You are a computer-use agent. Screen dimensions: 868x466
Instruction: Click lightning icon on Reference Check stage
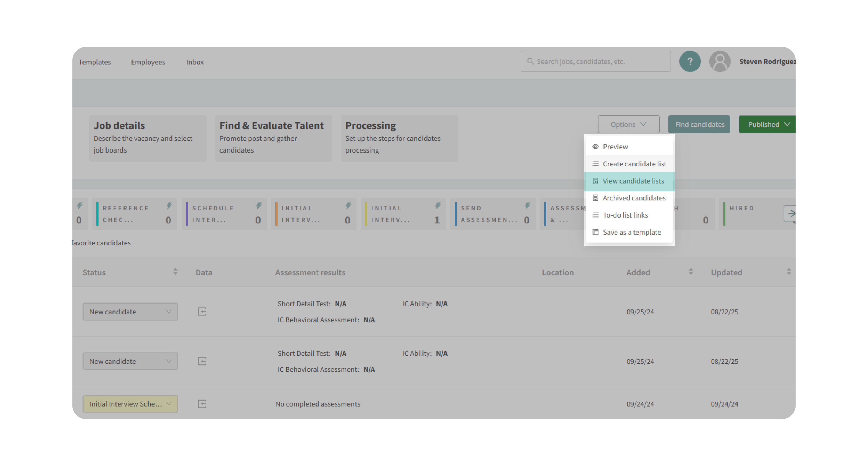pos(169,206)
